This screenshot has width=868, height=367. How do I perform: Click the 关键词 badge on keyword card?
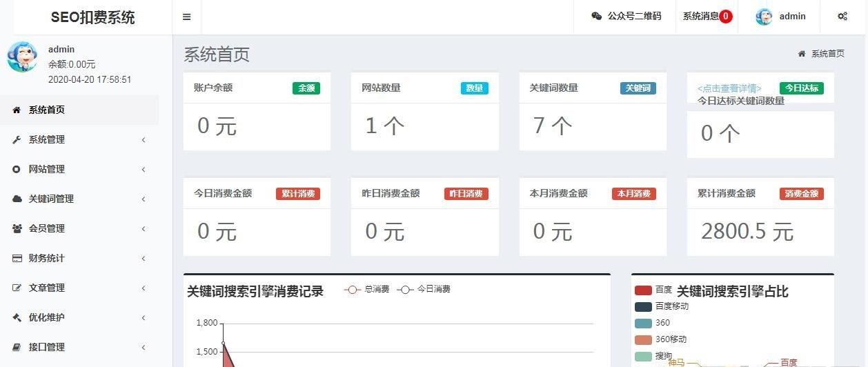pos(638,88)
